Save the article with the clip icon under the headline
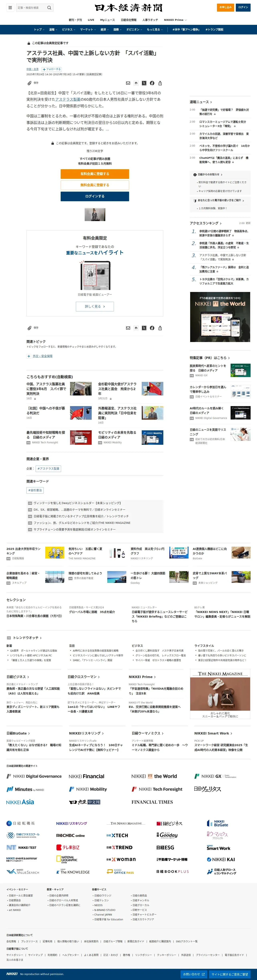Viewport: 257px width, 980px height. [29, 83]
